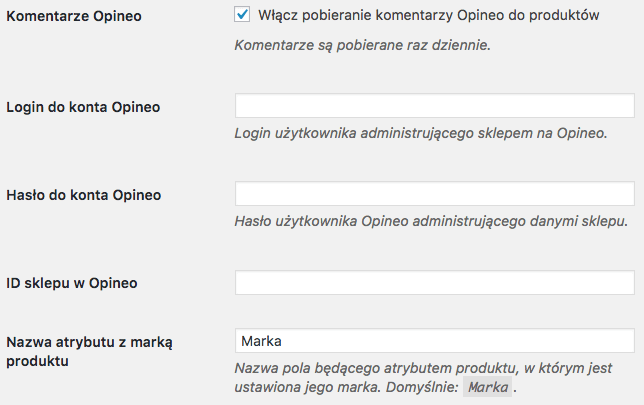
Task: Click the 'ID sklepu w Opineo' label
Action: (x=72, y=283)
